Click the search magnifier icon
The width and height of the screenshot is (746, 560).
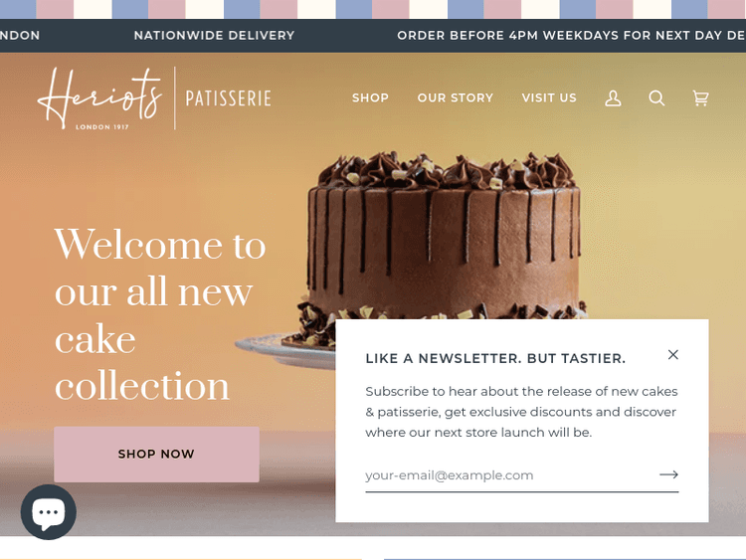point(656,98)
